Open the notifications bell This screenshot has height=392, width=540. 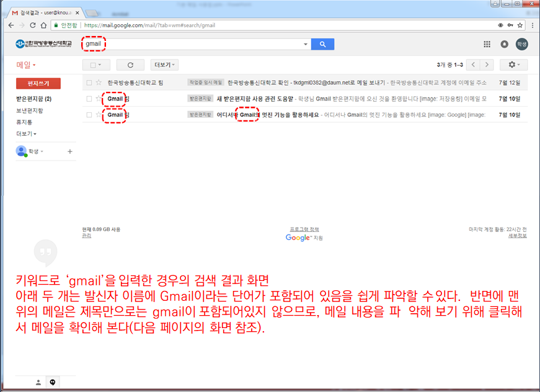504,44
